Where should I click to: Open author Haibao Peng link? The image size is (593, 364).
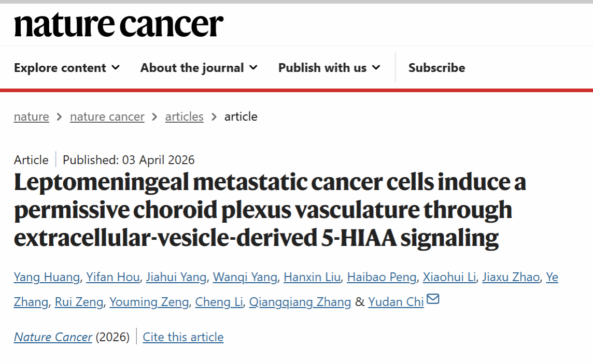pos(382,278)
